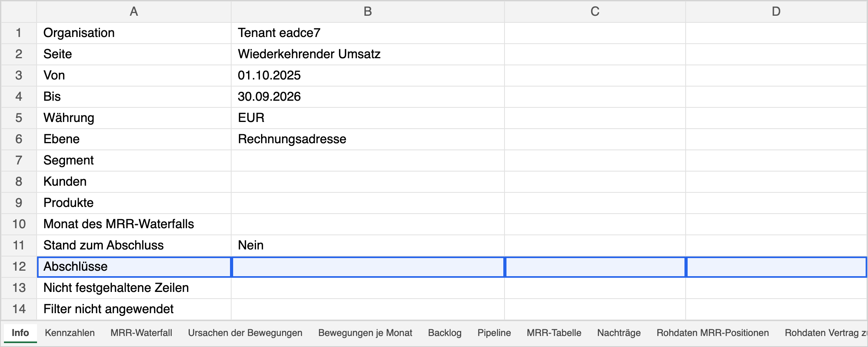The width and height of the screenshot is (868, 347).
Task: Select the Nachträge sheet tab
Action: [x=619, y=333]
